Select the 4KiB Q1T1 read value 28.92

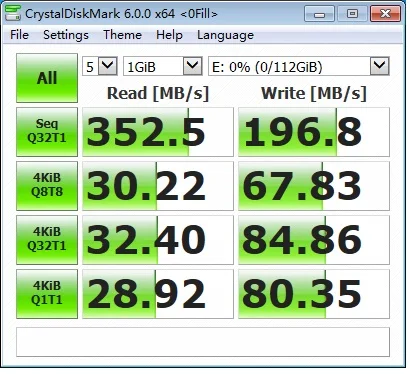pos(158,294)
